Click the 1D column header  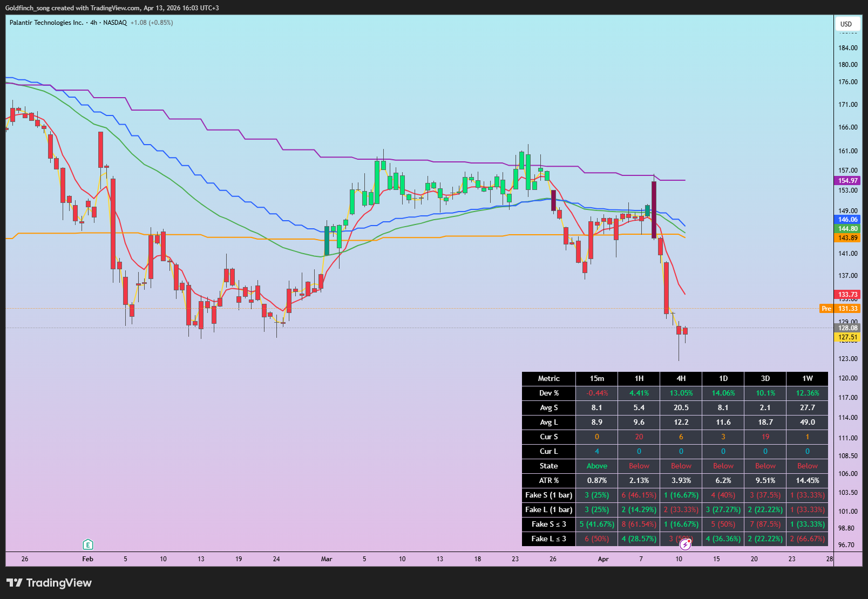pos(723,379)
